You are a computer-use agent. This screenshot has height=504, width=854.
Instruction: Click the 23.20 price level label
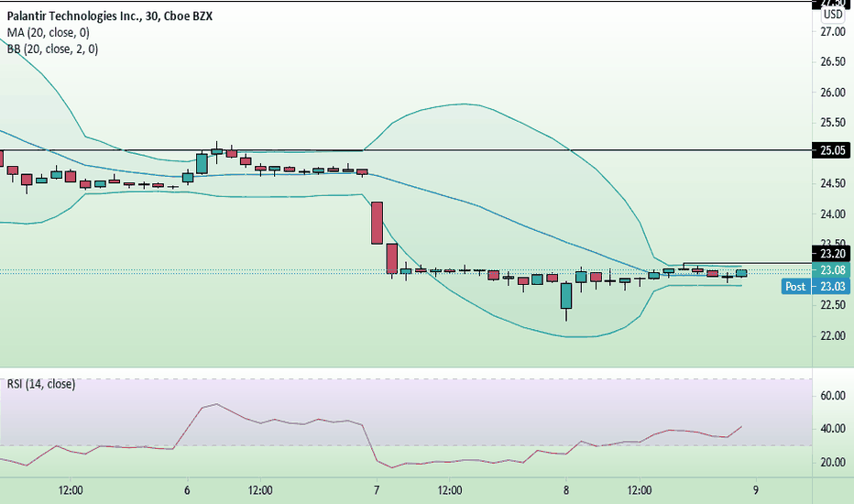coord(833,253)
